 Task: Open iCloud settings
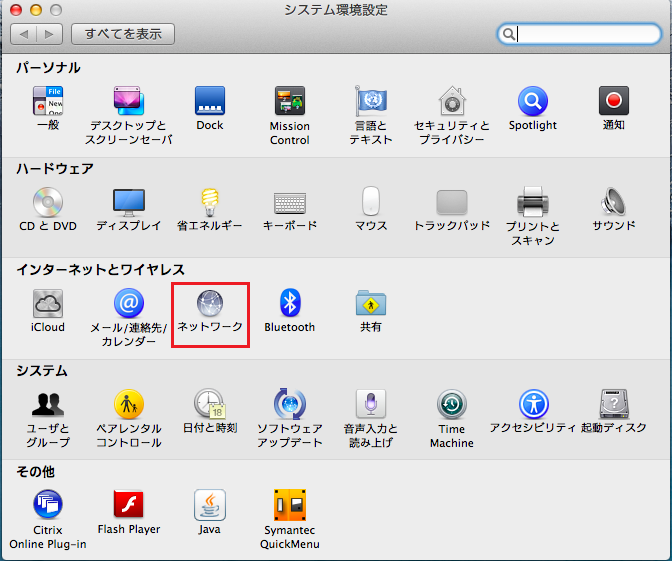pos(48,304)
